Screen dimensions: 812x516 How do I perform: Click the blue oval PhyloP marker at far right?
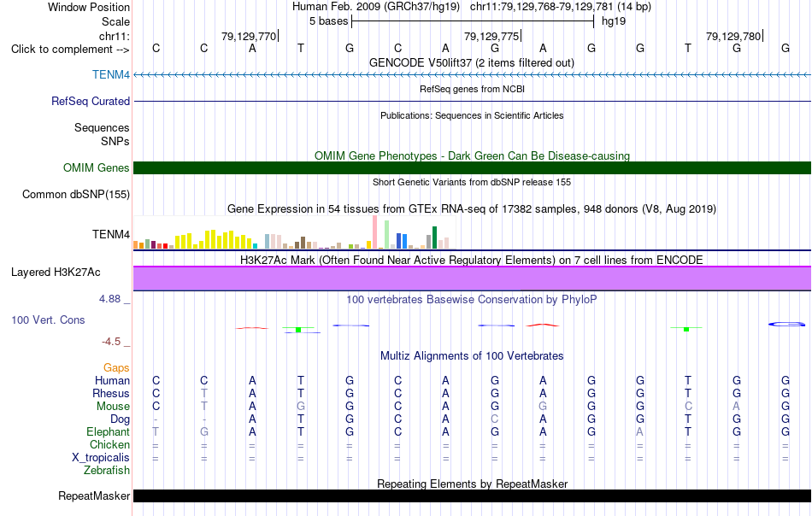coord(786,324)
